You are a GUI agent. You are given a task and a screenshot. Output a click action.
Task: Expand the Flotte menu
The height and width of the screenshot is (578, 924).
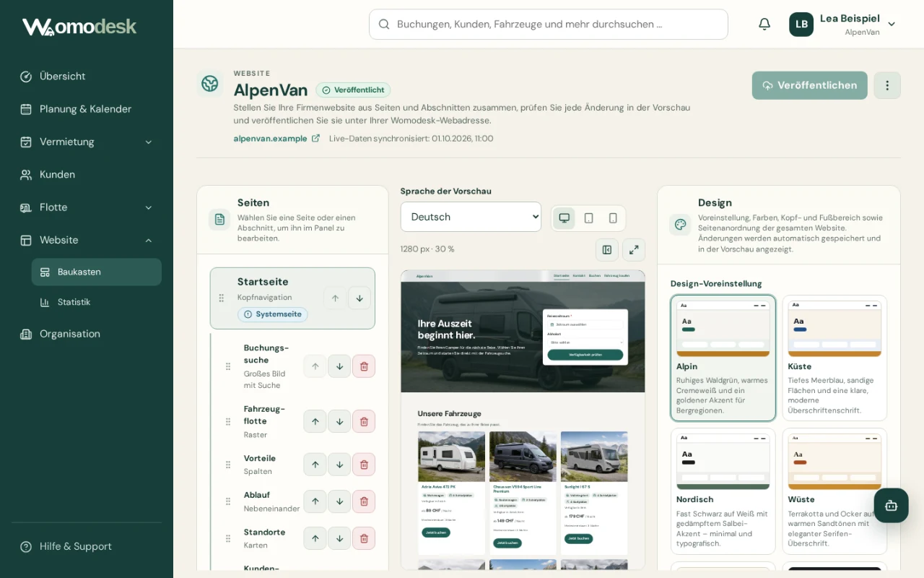(x=87, y=207)
